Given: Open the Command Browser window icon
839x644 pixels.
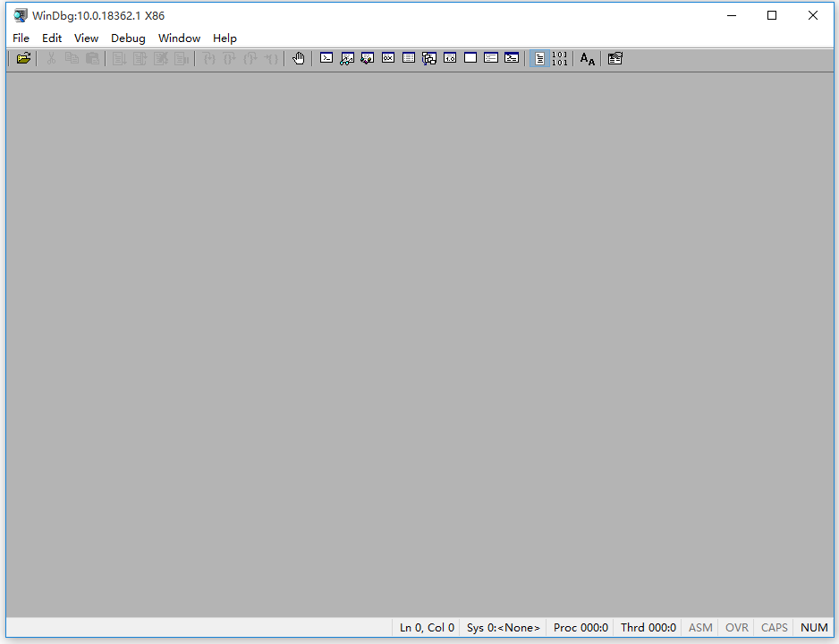Looking at the screenshot, I should pos(512,58).
